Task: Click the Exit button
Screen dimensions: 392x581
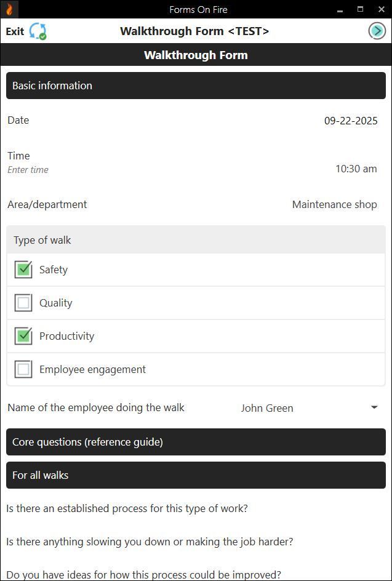Action: point(15,31)
